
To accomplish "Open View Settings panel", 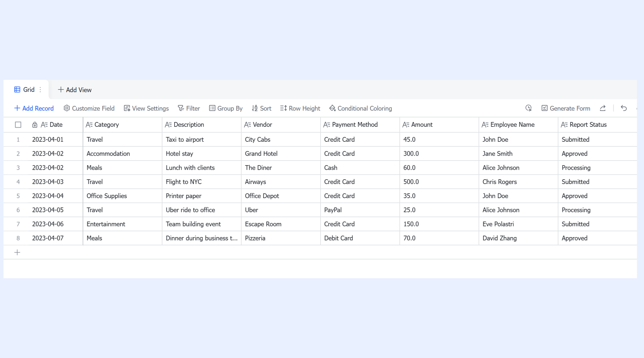I will point(146,108).
